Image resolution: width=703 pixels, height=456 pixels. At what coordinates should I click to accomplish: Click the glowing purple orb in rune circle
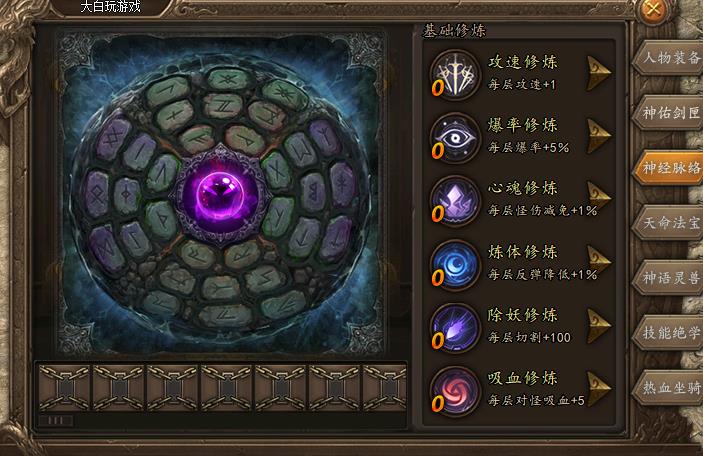coord(220,196)
